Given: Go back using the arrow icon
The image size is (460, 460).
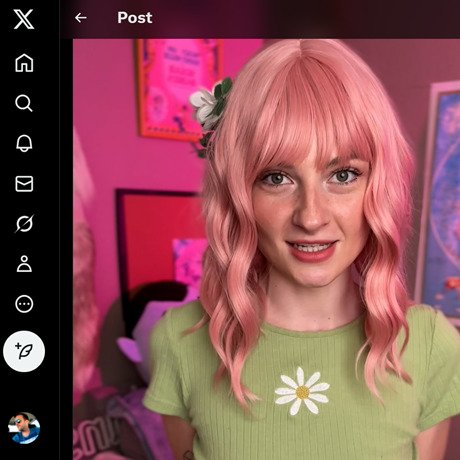Looking at the screenshot, I should [x=81, y=18].
